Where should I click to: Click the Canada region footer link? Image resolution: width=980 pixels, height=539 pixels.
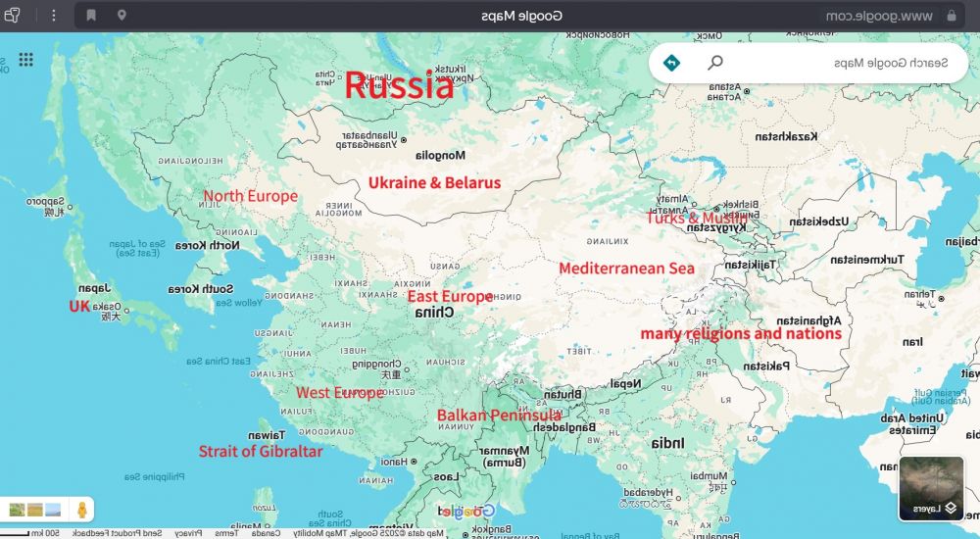(267, 533)
